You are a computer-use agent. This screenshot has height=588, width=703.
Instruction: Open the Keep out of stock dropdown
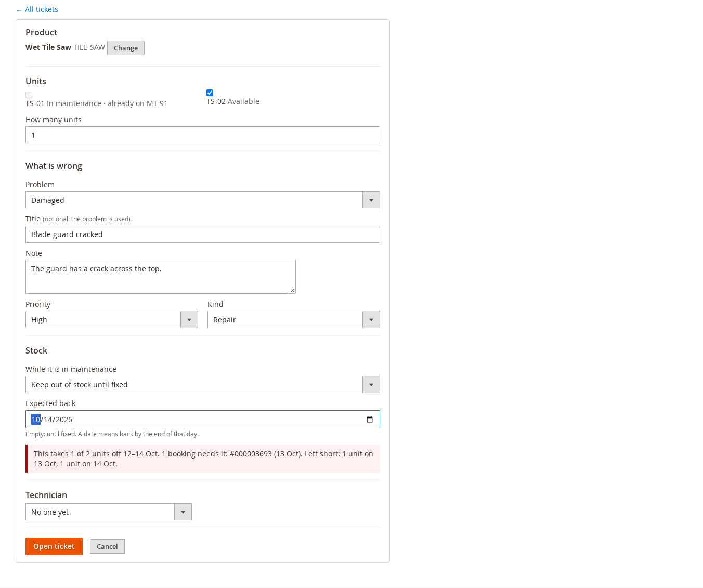(203, 385)
